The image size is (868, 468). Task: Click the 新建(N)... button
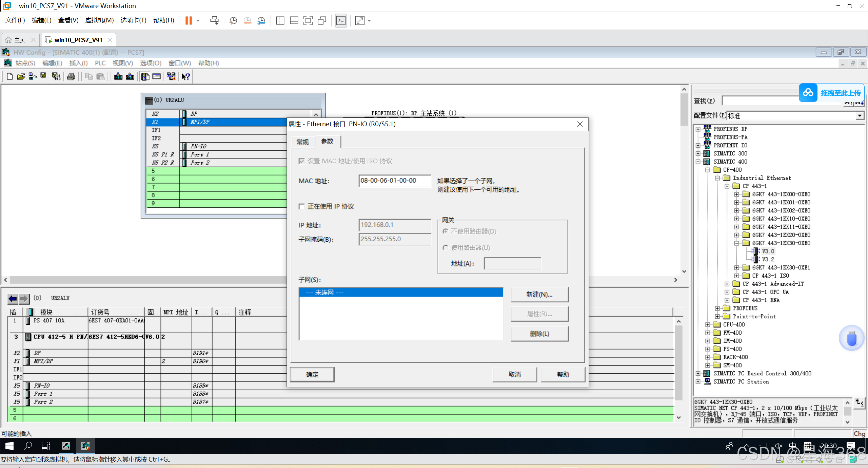click(539, 294)
